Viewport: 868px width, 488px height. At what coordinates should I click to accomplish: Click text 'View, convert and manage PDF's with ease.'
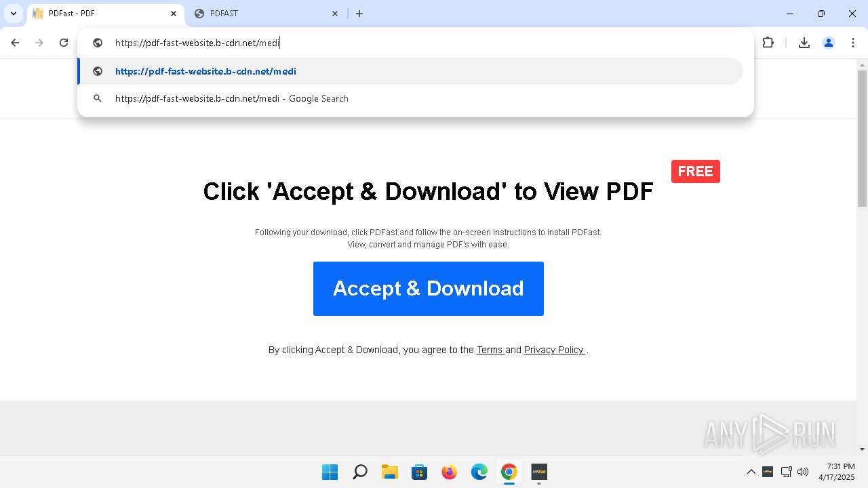click(429, 245)
